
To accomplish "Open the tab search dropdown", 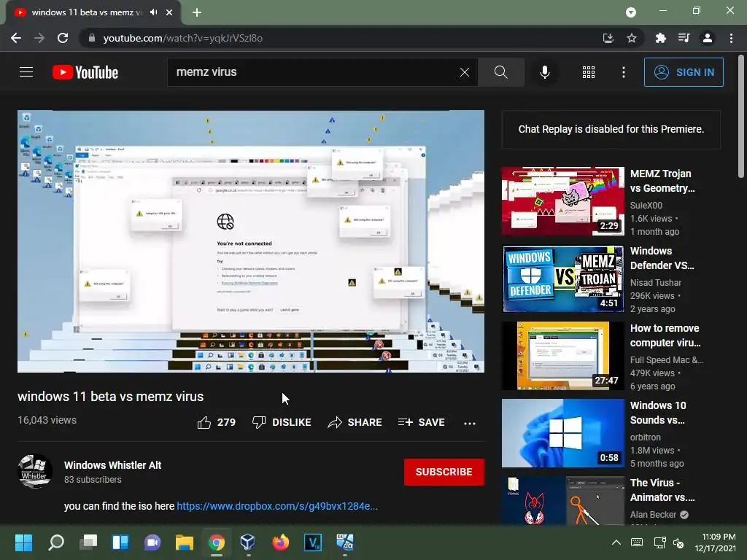I will tap(631, 12).
